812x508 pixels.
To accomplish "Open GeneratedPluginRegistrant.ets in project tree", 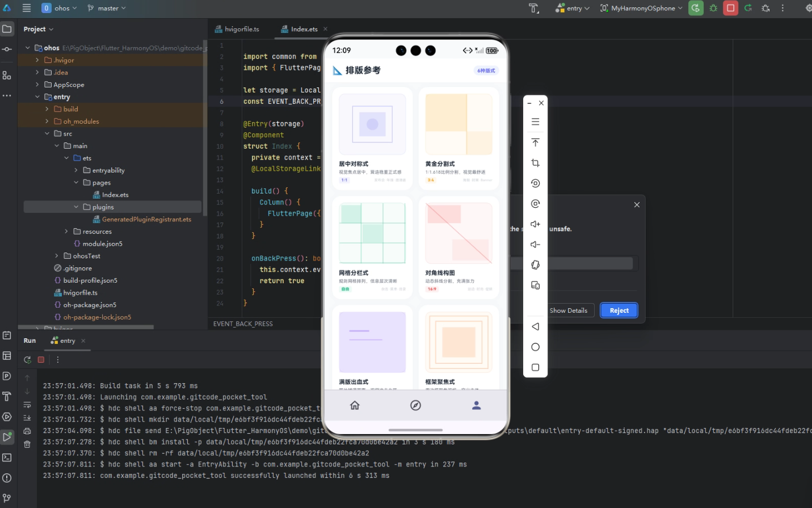I will click(x=142, y=219).
